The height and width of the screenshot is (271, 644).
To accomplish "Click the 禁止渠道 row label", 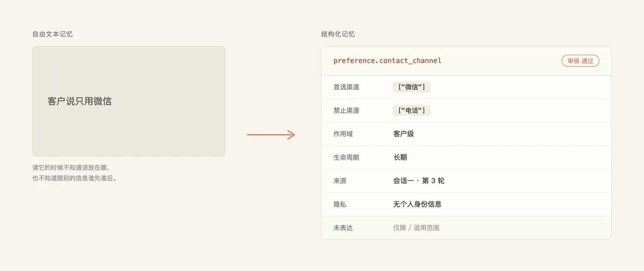I will tap(346, 110).
